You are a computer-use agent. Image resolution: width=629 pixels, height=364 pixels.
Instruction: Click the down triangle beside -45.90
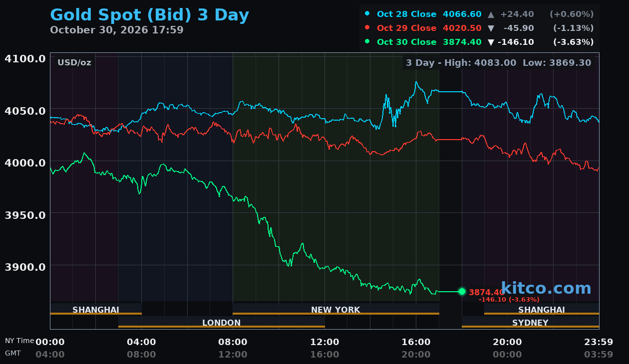(491, 28)
